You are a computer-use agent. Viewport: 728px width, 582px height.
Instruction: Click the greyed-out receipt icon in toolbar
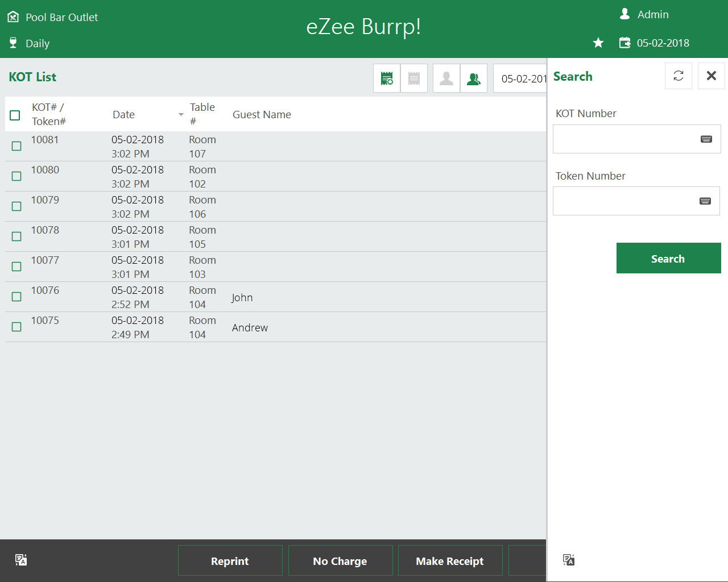coord(414,78)
